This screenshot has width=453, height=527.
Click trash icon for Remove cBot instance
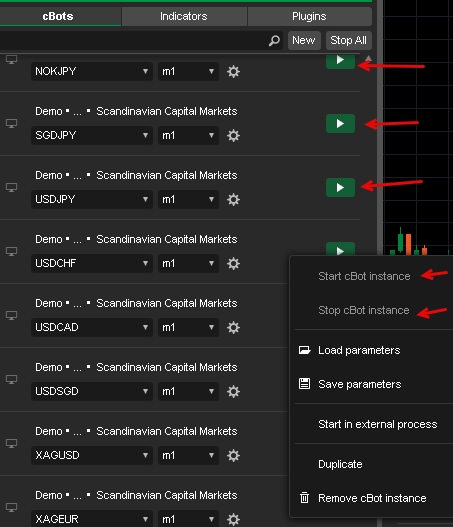pyautogui.click(x=304, y=498)
